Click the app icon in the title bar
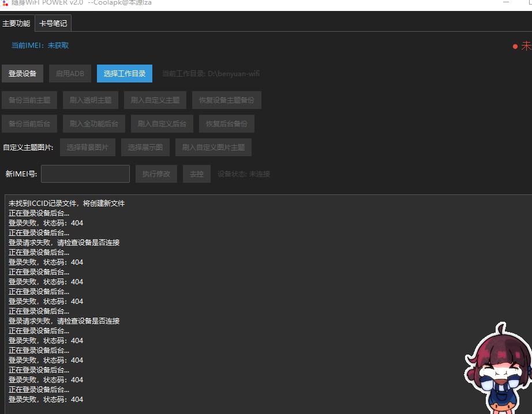This screenshot has height=414, width=532. [x=6, y=3]
